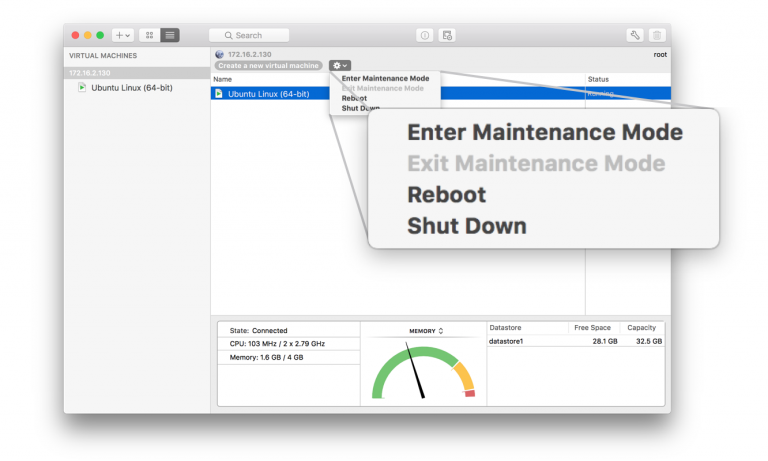Open settings with the wrench icon
Image resolution: width=768 pixels, height=461 pixels.
point(635,35)
